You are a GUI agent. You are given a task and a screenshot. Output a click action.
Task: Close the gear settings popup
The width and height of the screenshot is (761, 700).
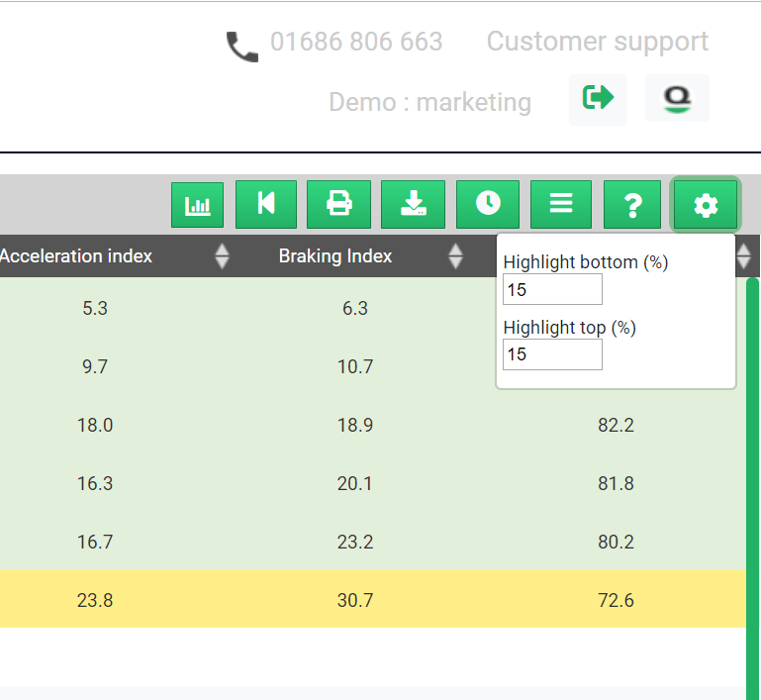(x=706, y=205)
